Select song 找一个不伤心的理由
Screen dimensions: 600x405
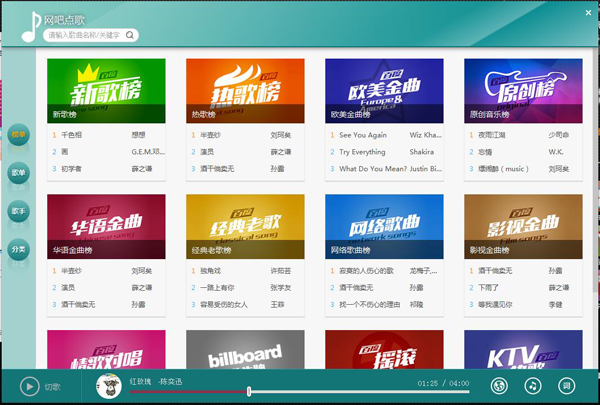(370, 305)
